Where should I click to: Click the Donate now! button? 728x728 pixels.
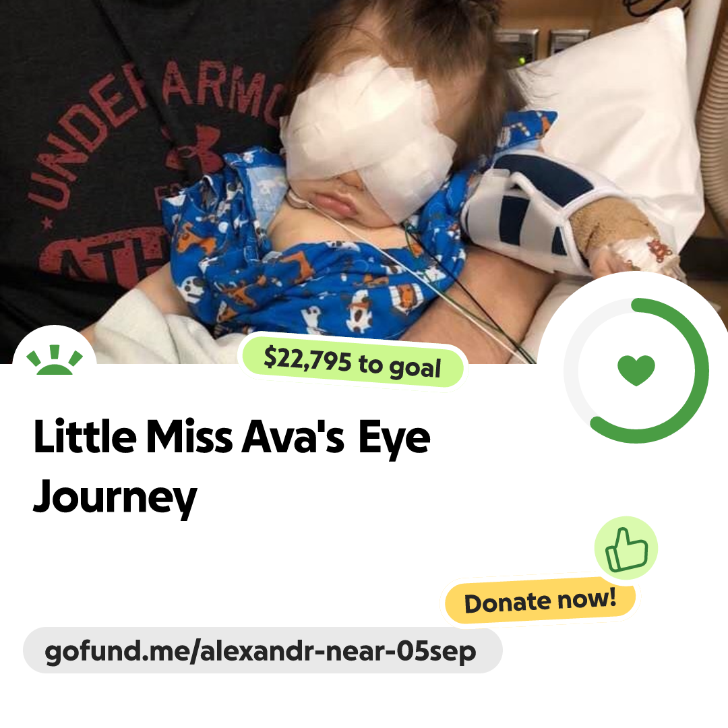coord(540,601)
